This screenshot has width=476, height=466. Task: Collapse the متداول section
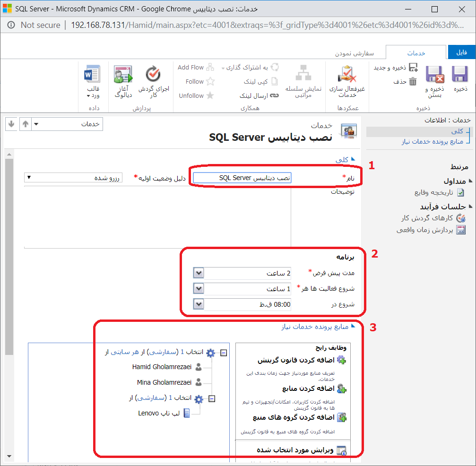pos(470,181)
